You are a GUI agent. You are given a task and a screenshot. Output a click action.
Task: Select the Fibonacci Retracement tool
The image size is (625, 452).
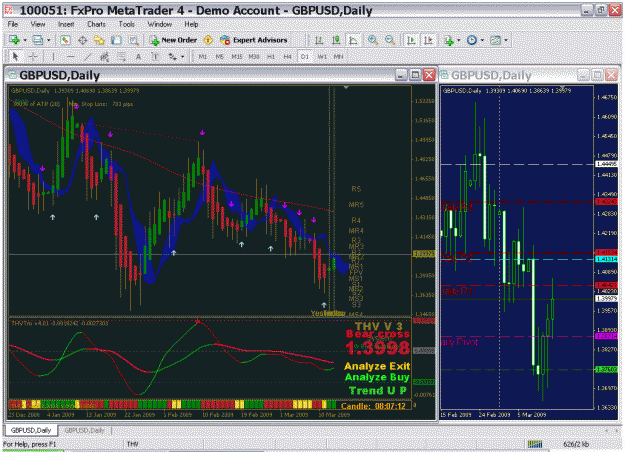(122, 57)
